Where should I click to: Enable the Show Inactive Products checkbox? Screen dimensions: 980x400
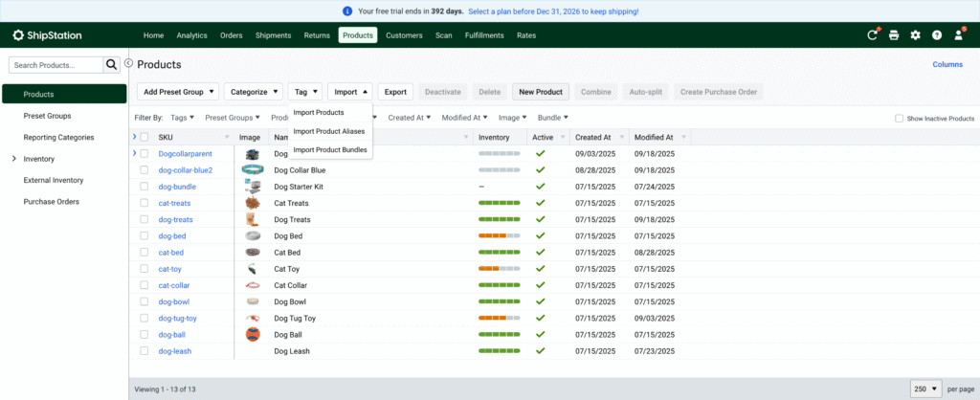(x=899, y=118)
